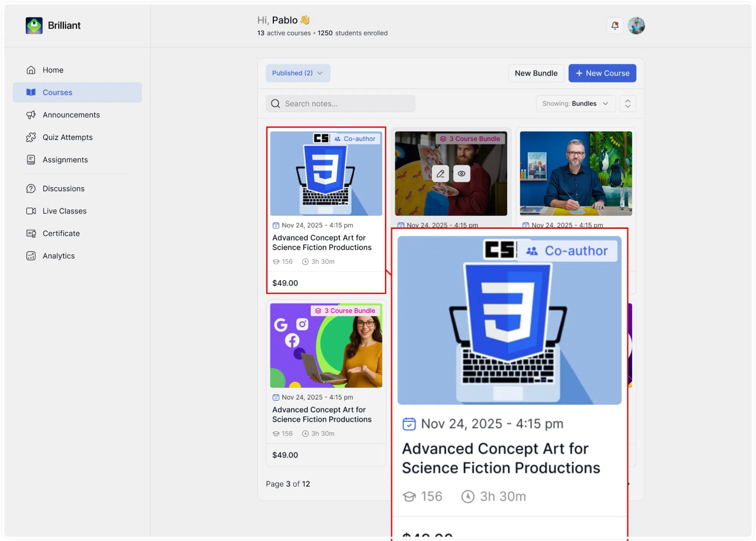The image size is (756, 541).
Task: Click Page 3 of 12 indicator
Action: pos(288,484)
